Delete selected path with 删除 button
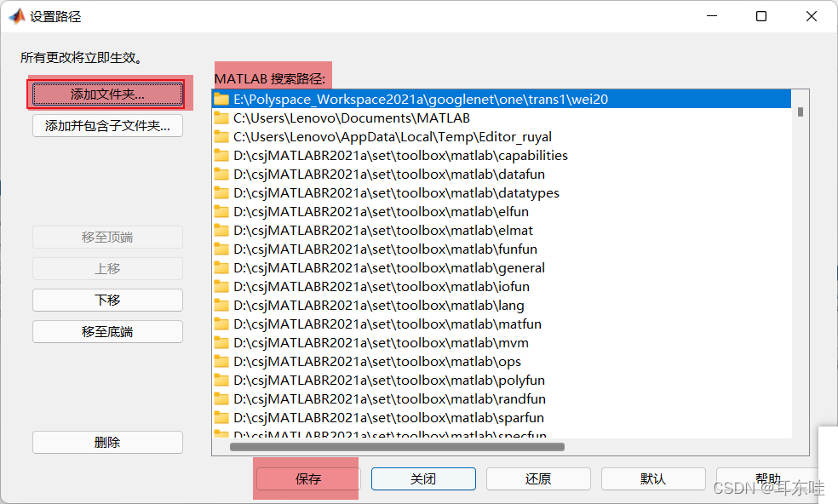The width and height of the screenshot is (838, 504). (x=107, y=442)
